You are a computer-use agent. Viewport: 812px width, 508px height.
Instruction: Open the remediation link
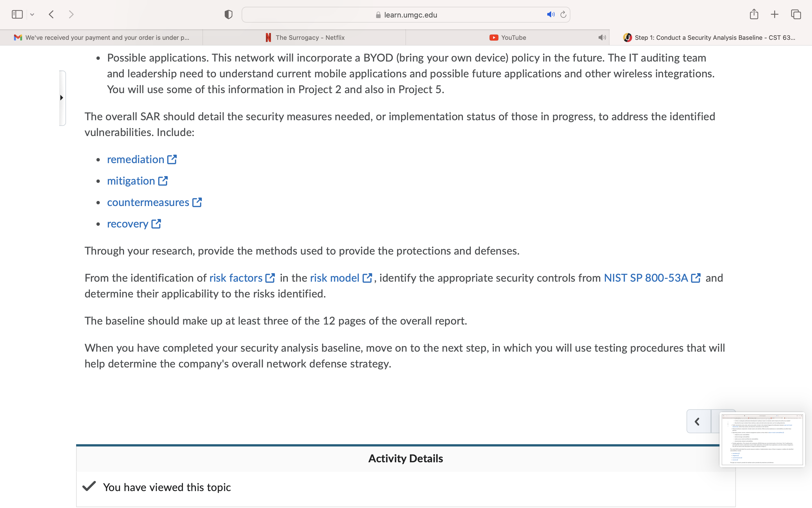(x=136, y=159)
